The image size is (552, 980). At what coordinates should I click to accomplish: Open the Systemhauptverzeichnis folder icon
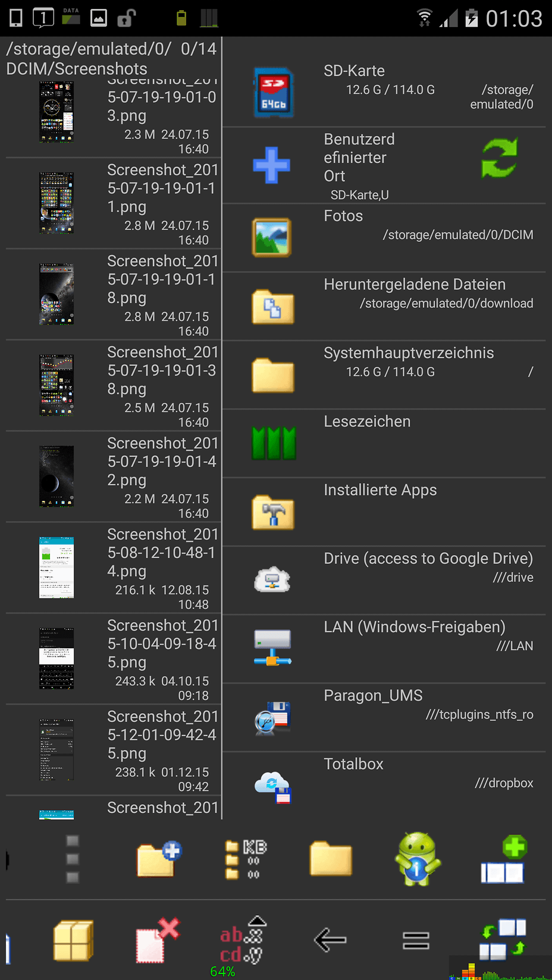273,375
